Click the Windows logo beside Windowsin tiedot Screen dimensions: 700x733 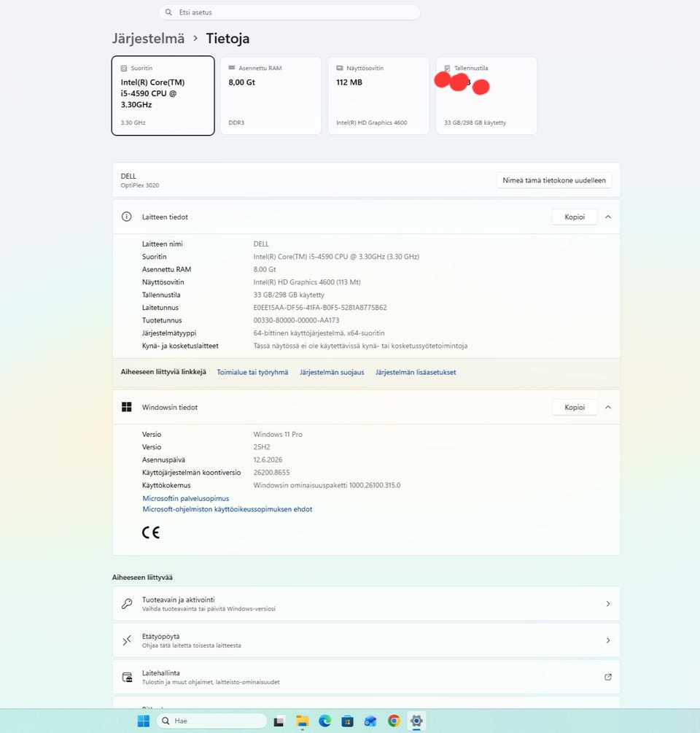pyautogui.click(x=126, y=407)
